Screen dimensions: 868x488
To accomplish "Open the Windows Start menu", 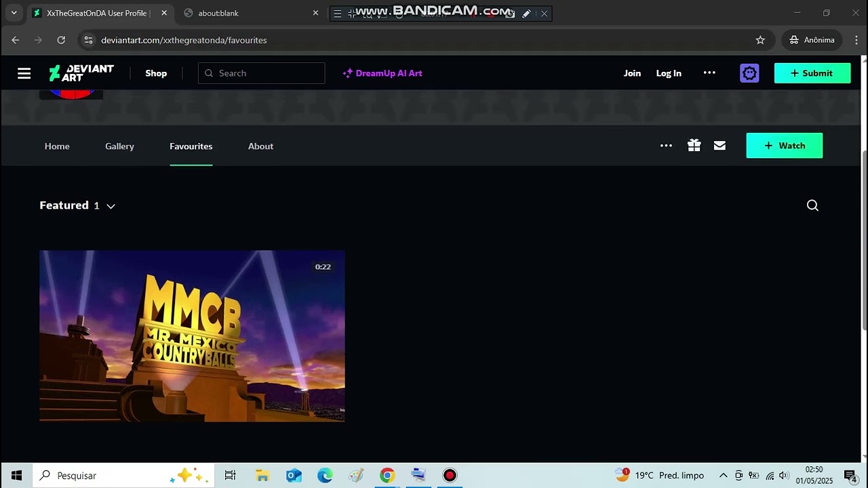I will 16,475.
